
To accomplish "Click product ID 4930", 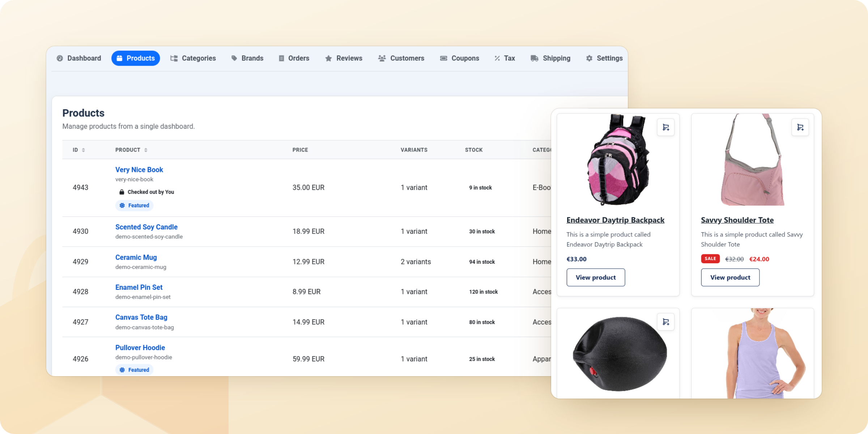I will coord(81,231).
